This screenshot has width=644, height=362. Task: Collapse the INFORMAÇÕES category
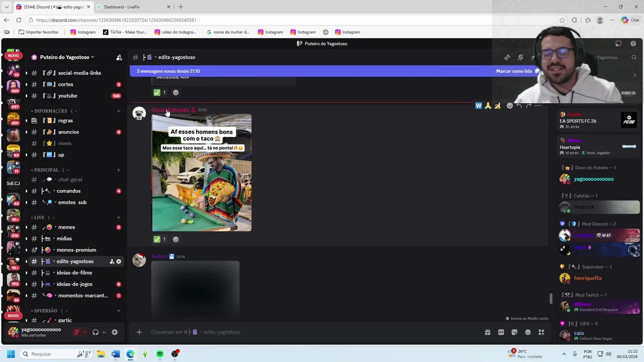(50, 111)
